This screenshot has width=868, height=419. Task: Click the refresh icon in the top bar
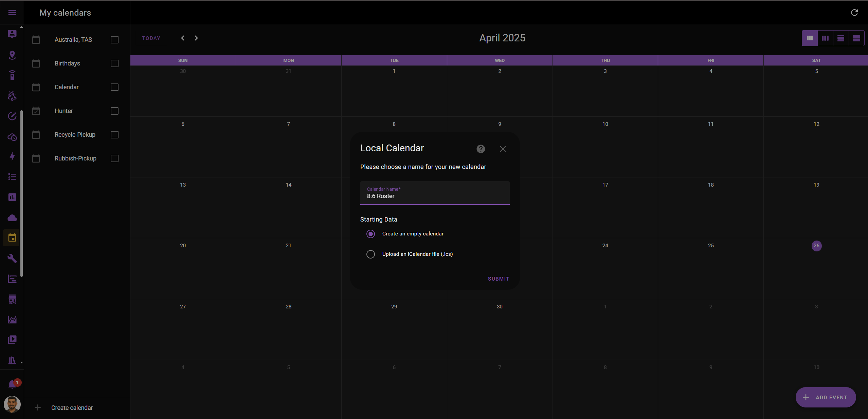point(854,13)
